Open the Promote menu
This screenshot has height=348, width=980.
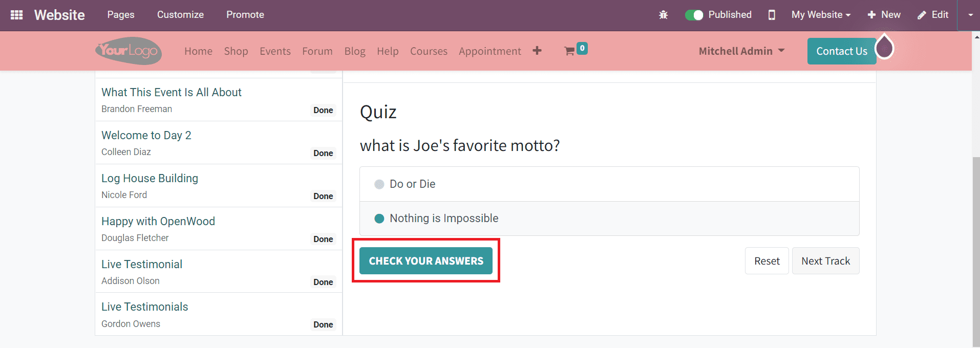point(245,15)
